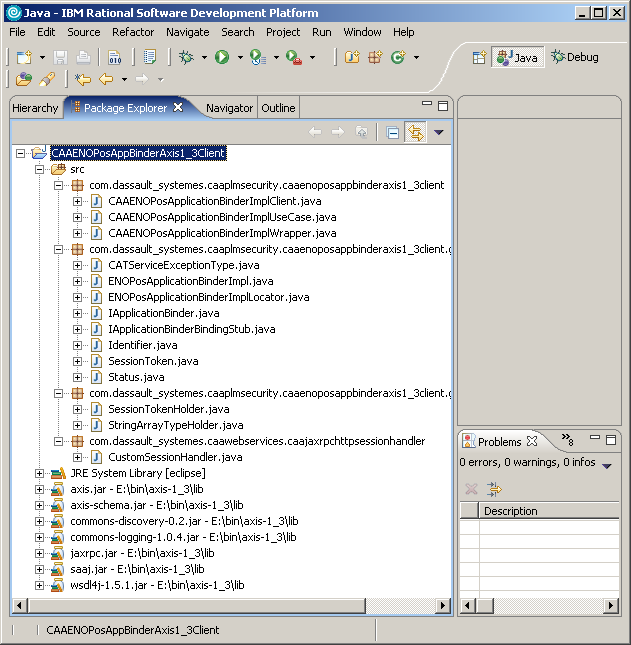The height and width of the screenshot is (645, 631).
Task: Click the Print toolbar icon
Action: [x=83, y=57]
